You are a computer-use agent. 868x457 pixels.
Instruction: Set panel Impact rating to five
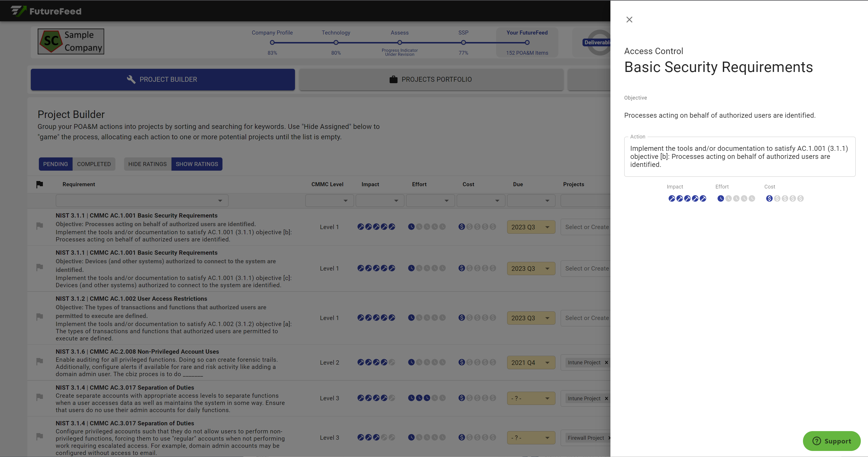(703, 199)
